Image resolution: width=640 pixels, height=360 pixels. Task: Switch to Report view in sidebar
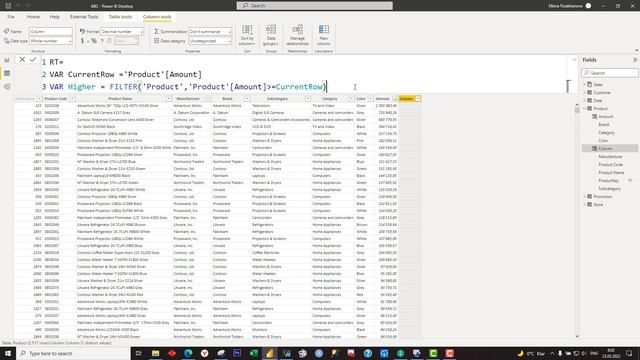pos(7,60)
